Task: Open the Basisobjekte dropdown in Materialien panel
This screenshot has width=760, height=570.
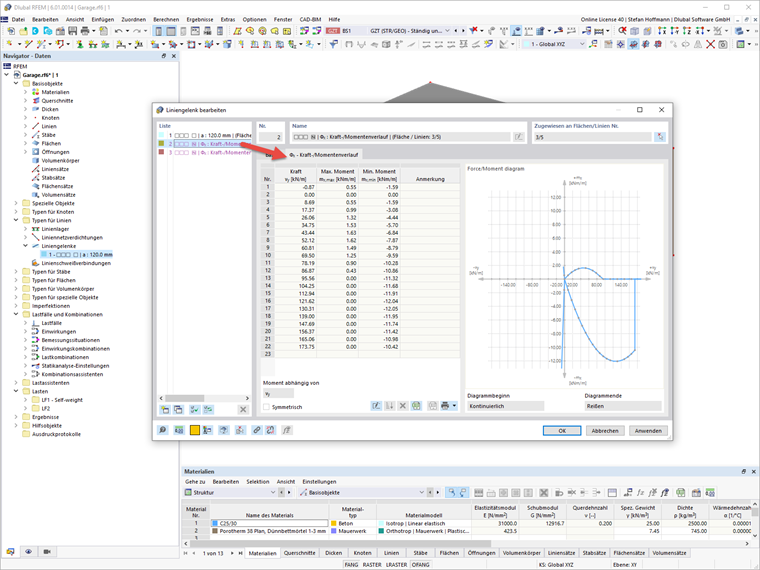Action: 421,492
